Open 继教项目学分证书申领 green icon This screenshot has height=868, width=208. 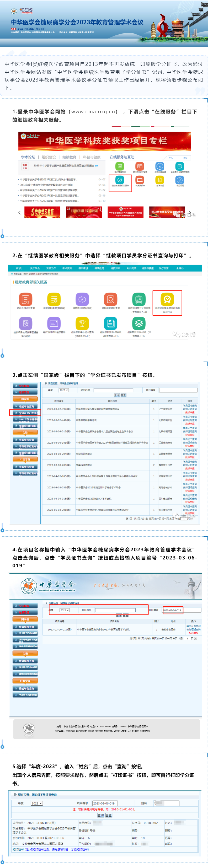point(139,299)
